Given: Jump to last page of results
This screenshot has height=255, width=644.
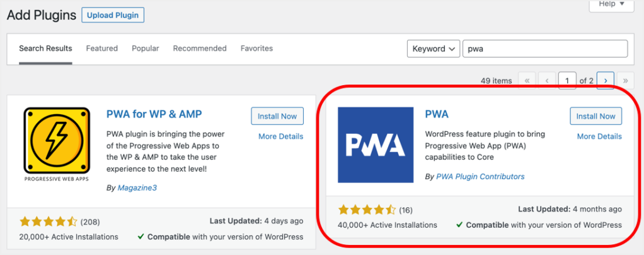Looking at the screenshot, I should (x=625, y=80).
